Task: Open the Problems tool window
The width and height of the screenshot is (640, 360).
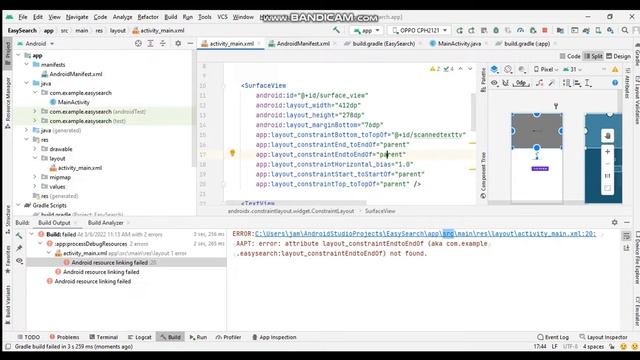Action: tap(64, 337)
